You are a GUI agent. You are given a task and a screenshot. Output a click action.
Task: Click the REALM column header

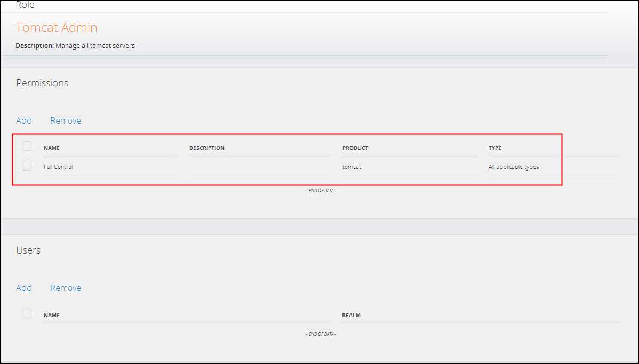[351, 316]
